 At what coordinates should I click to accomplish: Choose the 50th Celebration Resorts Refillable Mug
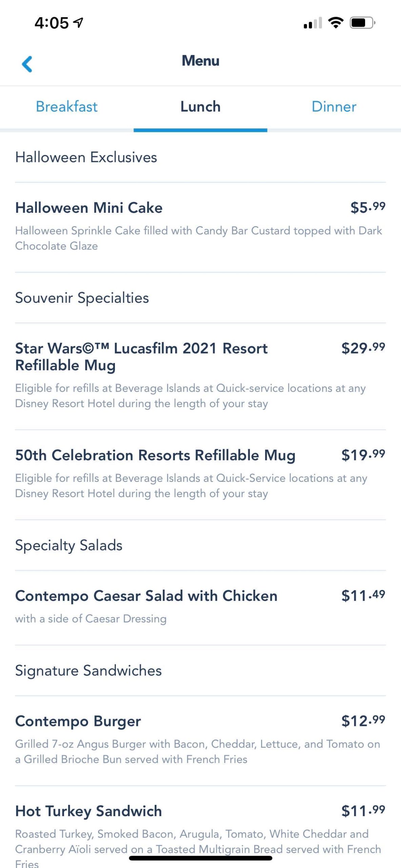click(155, 455)
